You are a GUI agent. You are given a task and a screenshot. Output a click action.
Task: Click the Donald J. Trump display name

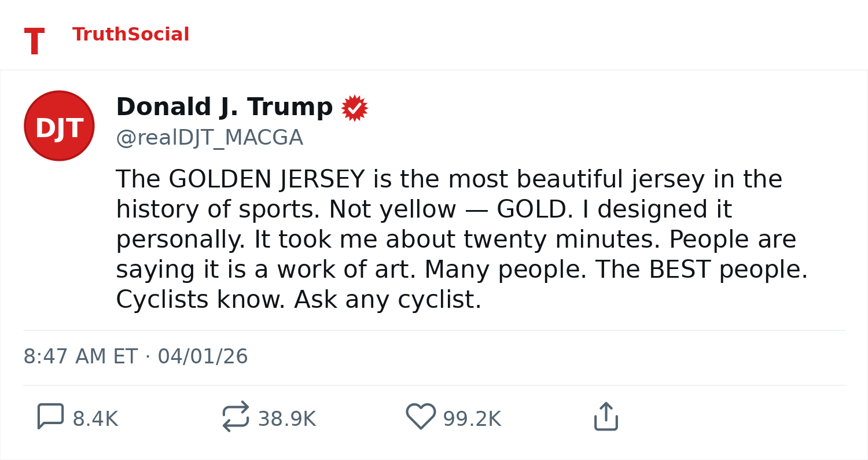point(224,108)
